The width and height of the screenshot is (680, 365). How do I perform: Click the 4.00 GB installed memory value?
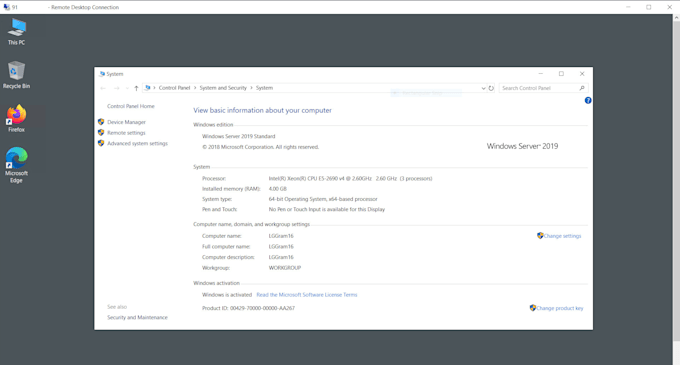(x=278, y=189)
